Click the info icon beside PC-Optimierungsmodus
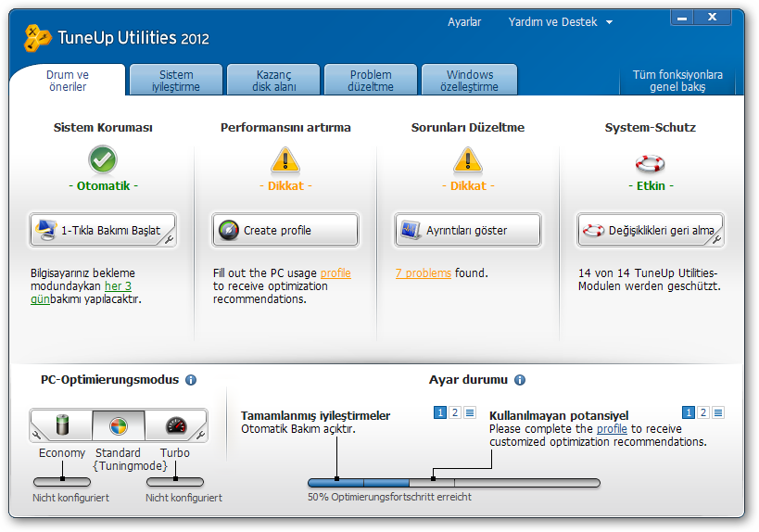Screen dimensions: 759x532 [x=191, y=380]
